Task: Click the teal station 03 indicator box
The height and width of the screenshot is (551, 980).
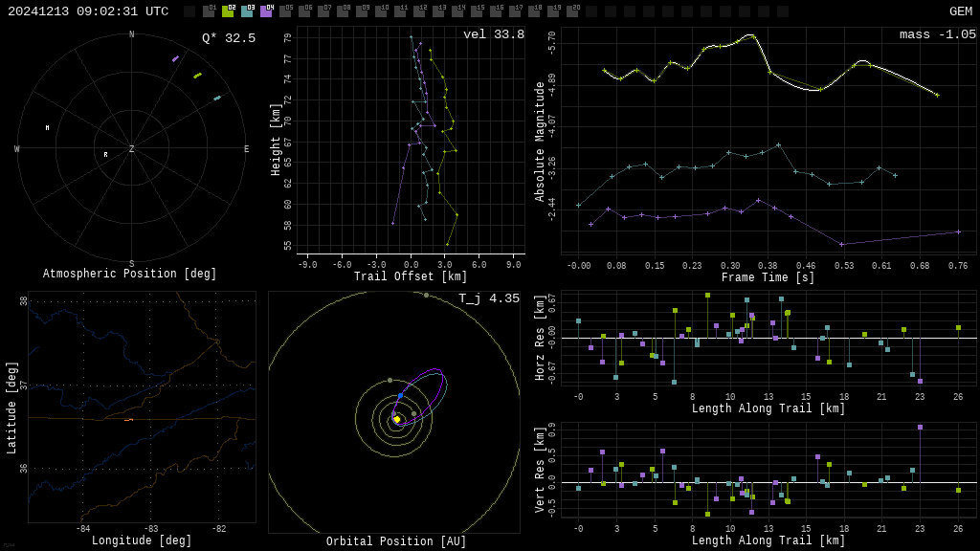Action: tap(247, 11)
